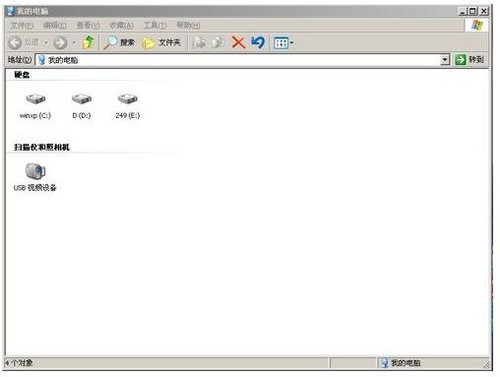Click the blue undo arrow icon
The height and width of the screenshot is (377, 500).
click(258, 42)
